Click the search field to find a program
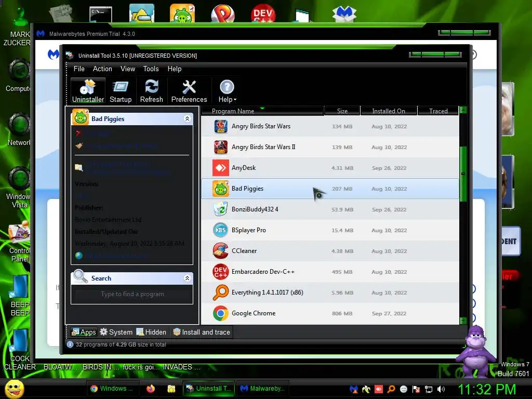 [132, 294]
